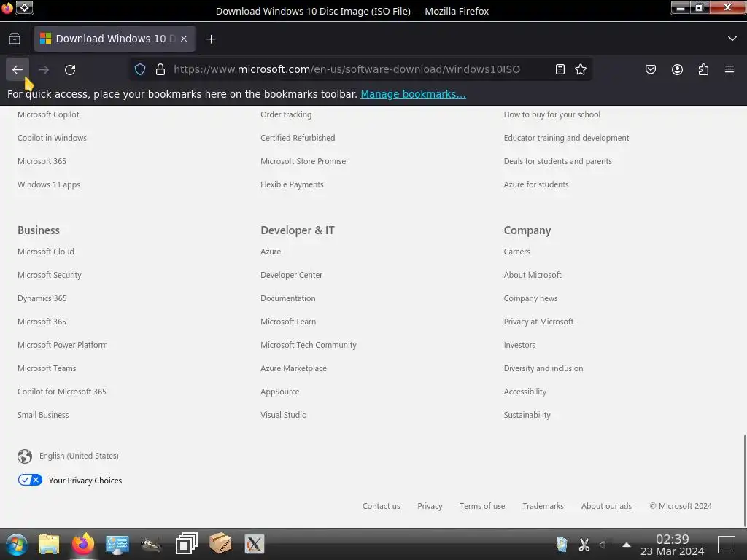
Task: Open the Pocket save icon
Action: (x=650, y=69)
